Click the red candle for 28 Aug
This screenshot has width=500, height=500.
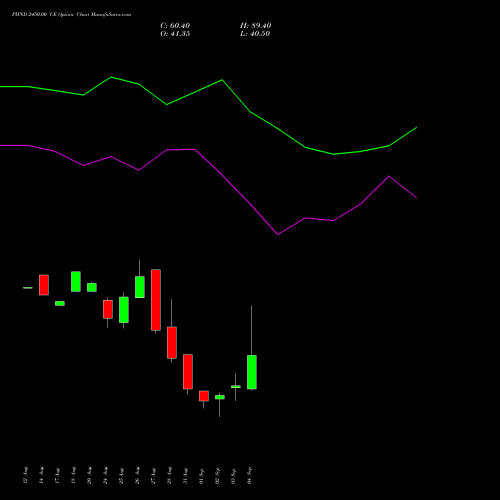pyautogui.click(x=172, y=343)
